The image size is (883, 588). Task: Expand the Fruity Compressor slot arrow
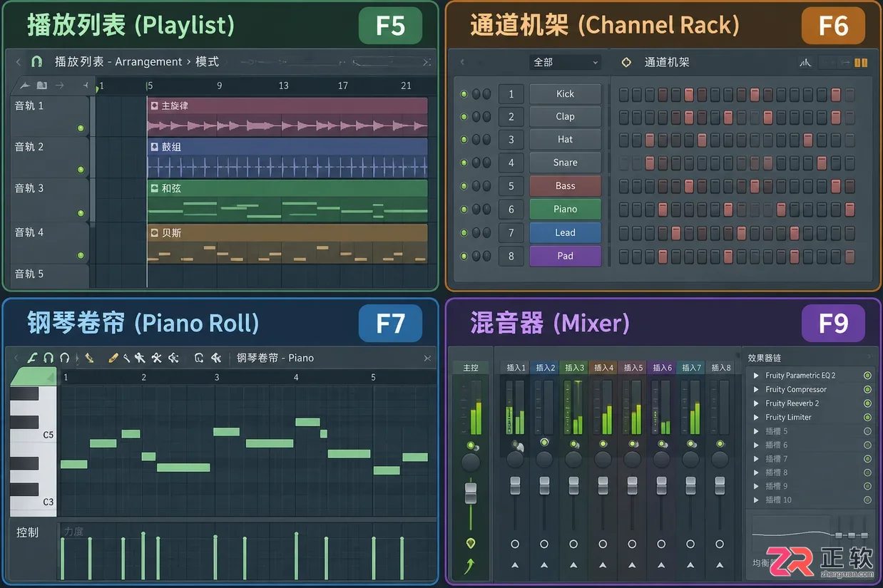(x=756, y=389)
